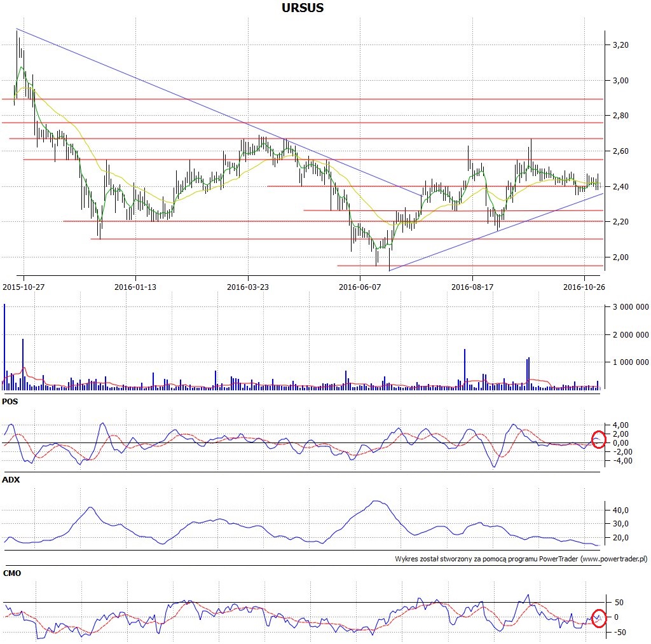Click the ADX axis value 40,0
The image size is (651, 644).
620,510
